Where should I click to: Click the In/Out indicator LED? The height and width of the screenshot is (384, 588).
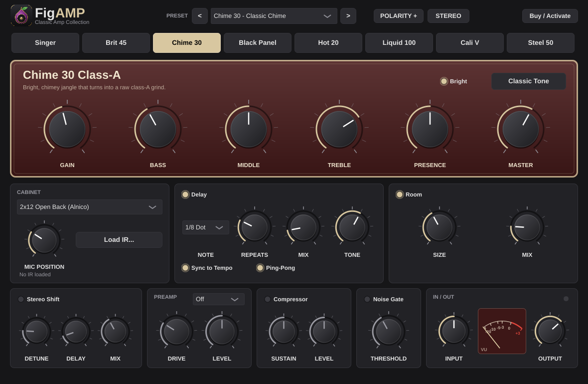[x=566, y=299]
